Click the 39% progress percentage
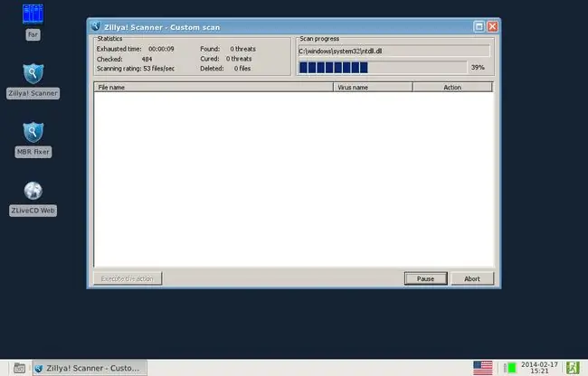 pos(478,68)
